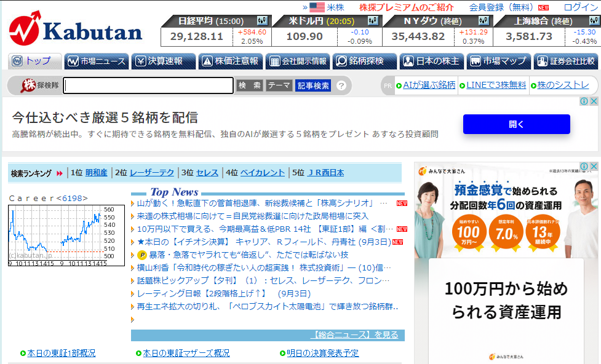The image size is (601, 364).
Task: Click the Kabutan logo
Action: 76,29
